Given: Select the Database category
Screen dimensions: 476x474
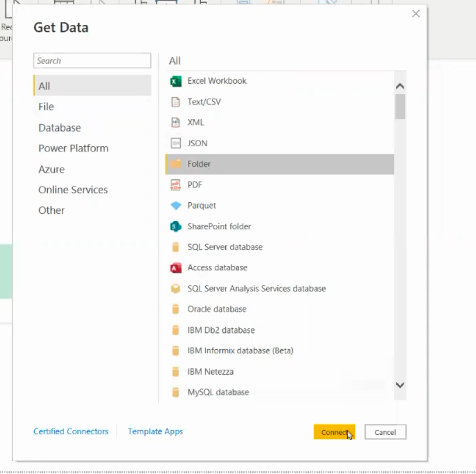Looking at the screenshot, I should coord(92,128).
